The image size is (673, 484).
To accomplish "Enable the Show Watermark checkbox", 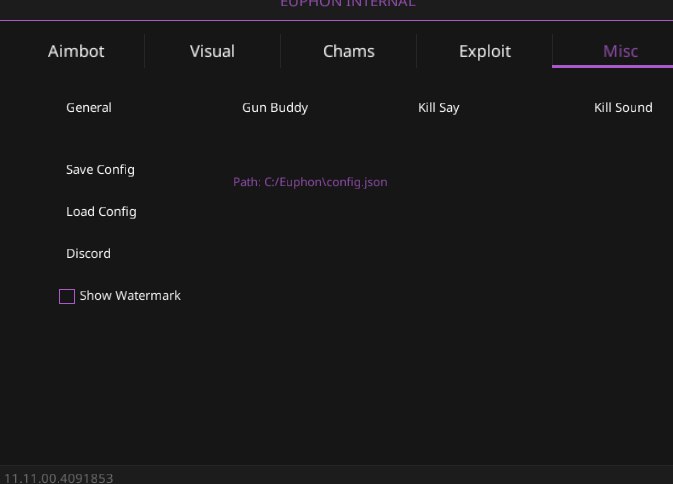I will 67,296.
